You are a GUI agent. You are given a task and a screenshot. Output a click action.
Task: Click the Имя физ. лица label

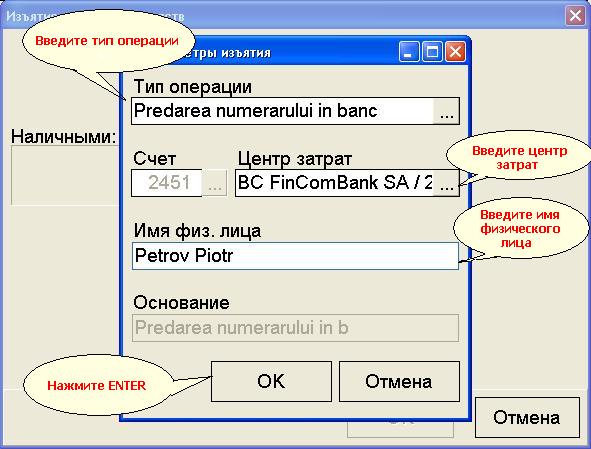(197, 230)
